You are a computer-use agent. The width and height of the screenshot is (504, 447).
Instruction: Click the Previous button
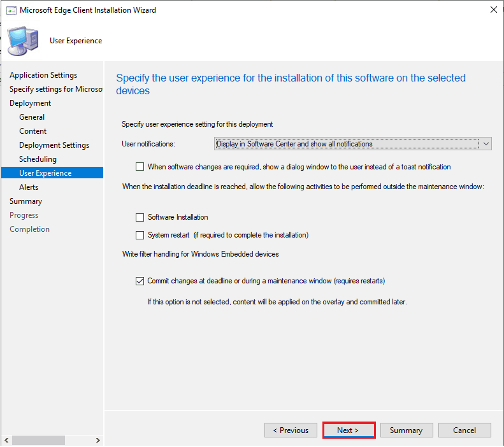tap(291, 430)
